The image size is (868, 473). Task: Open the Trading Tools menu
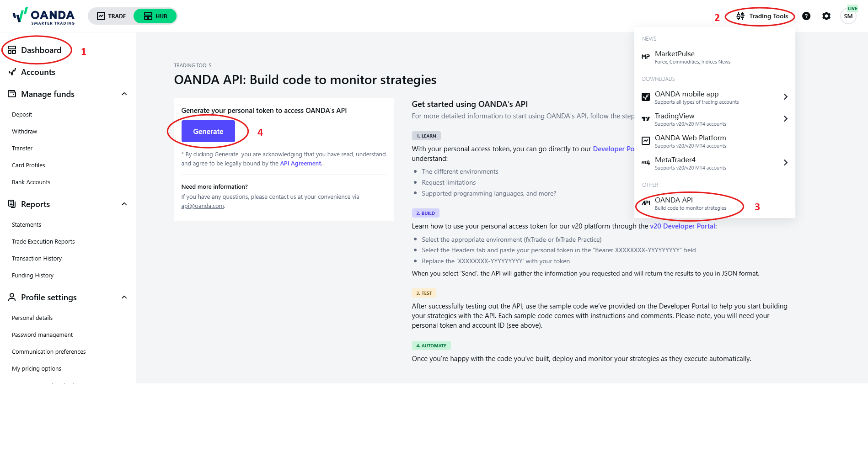pyautogui.click(x=762, y=16)
